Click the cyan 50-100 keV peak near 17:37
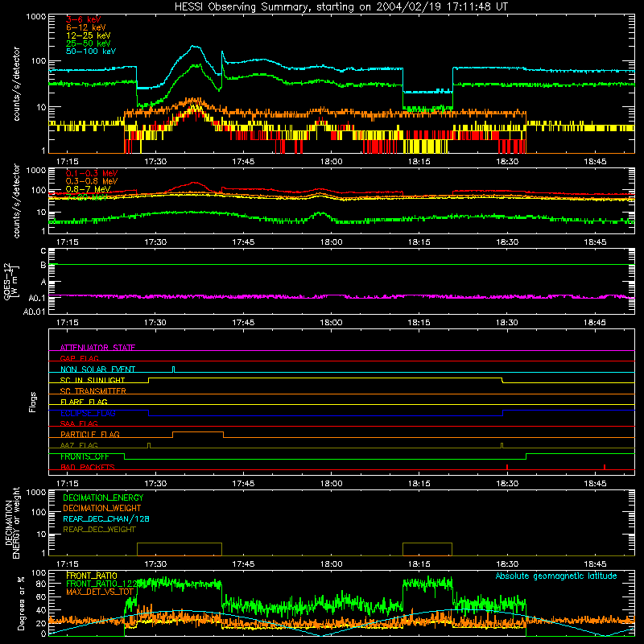The height and width of the screenshot is (644, 644). click(195, 47)
